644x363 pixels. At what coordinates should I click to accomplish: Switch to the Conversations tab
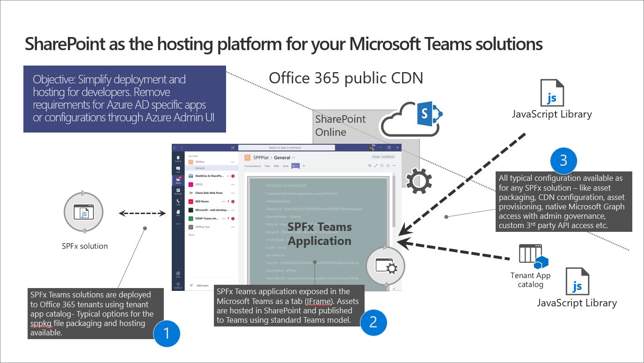tap(252, 166)
